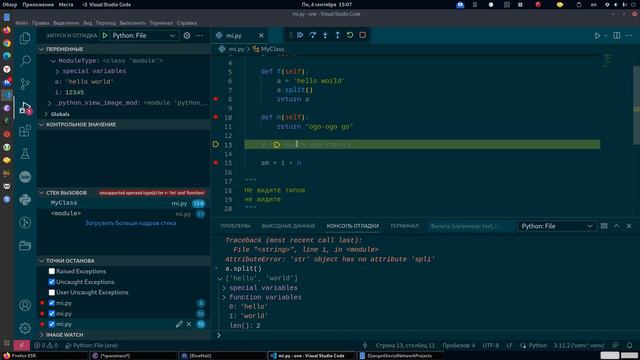Viewport: 640px width, 360px height.
Task: Open the Run and Debug view
Action: pyautogui.click(x=25, y=107)
